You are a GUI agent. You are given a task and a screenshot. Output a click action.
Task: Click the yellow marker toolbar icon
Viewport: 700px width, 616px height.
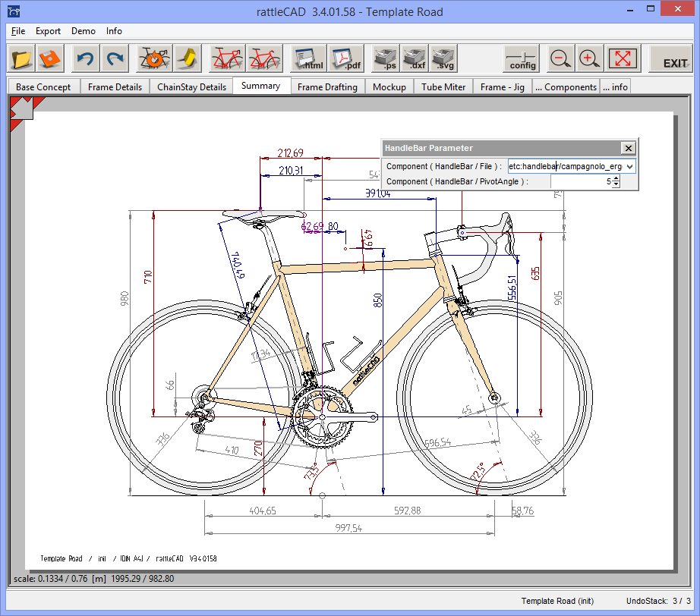[188, 58]
